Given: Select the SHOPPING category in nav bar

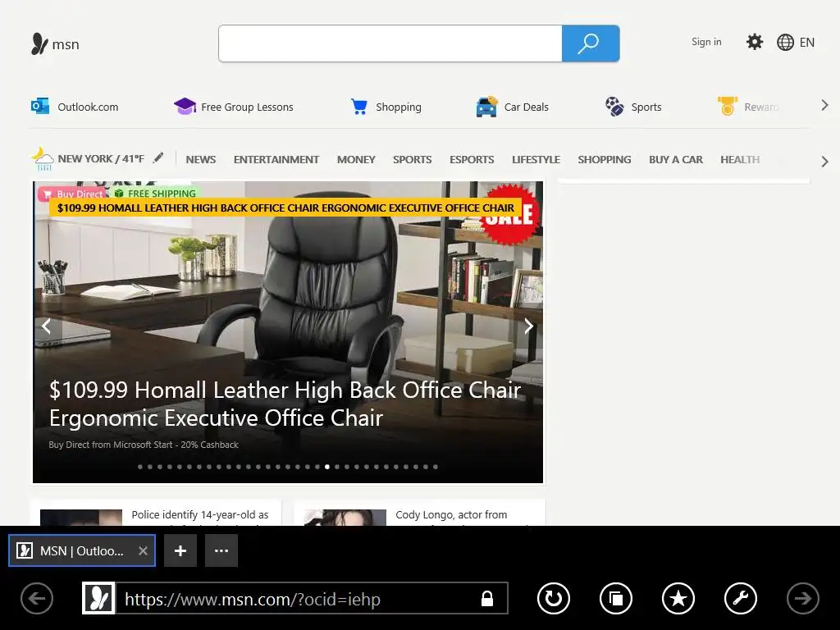Looking at the screenshot, I should [605, 160].
